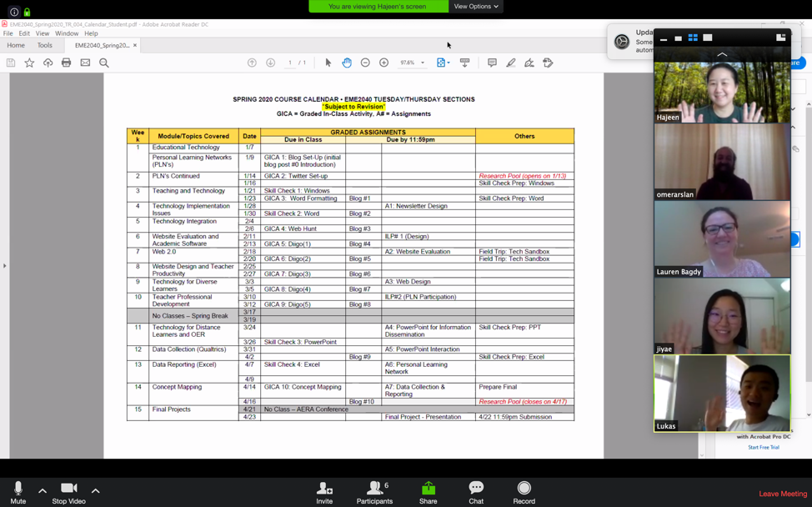Screen dimensions: 812x507
Task: Click the zoom-in plus icon
Action: (x=383, y=63)
